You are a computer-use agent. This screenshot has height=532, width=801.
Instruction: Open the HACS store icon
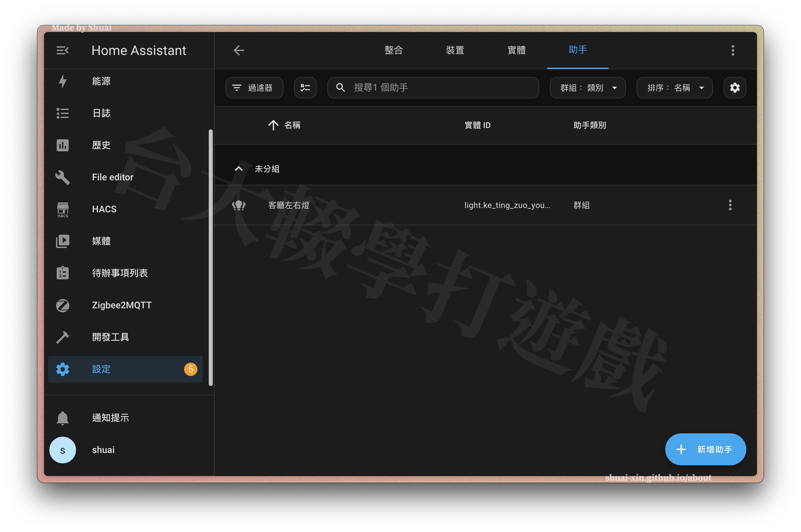pos(62,209)
